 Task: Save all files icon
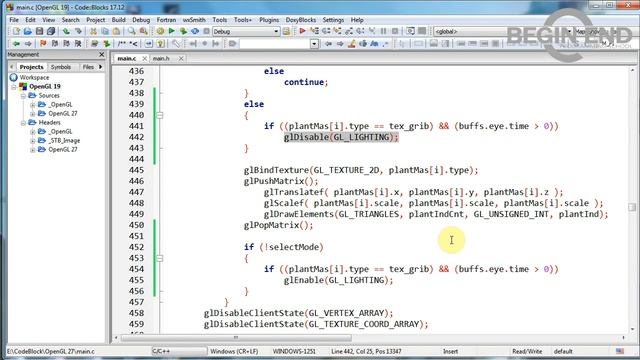pyautogui.click(x=51, y=31)
